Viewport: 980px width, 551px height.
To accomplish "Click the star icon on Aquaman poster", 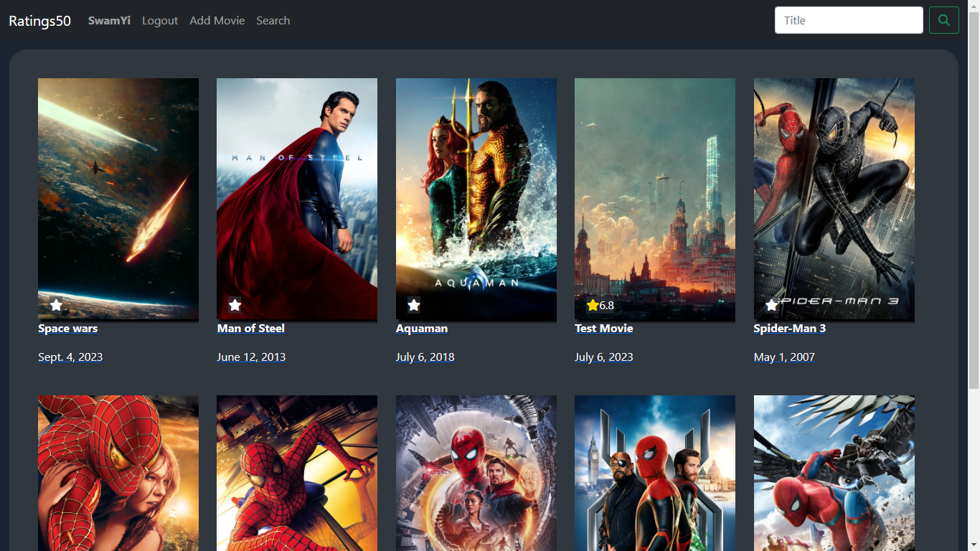I will tap(414, 306).
